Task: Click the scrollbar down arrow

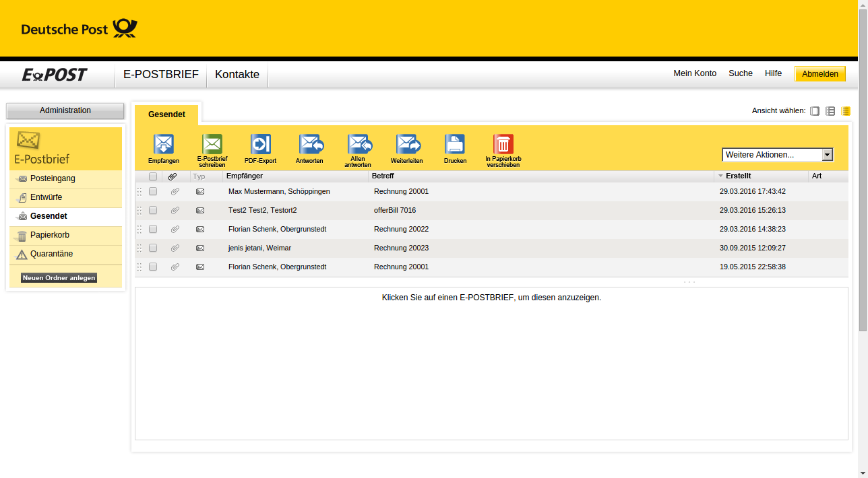Action: [863, 472]
